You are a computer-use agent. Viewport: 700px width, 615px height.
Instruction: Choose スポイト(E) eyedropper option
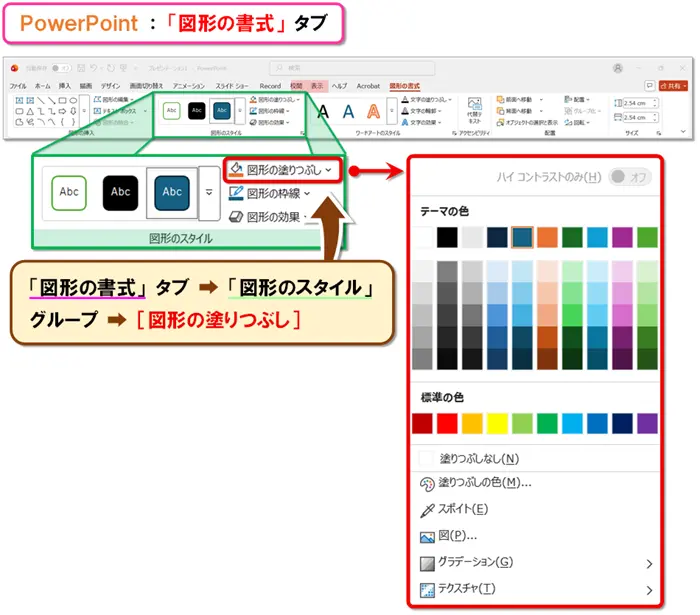454,509
